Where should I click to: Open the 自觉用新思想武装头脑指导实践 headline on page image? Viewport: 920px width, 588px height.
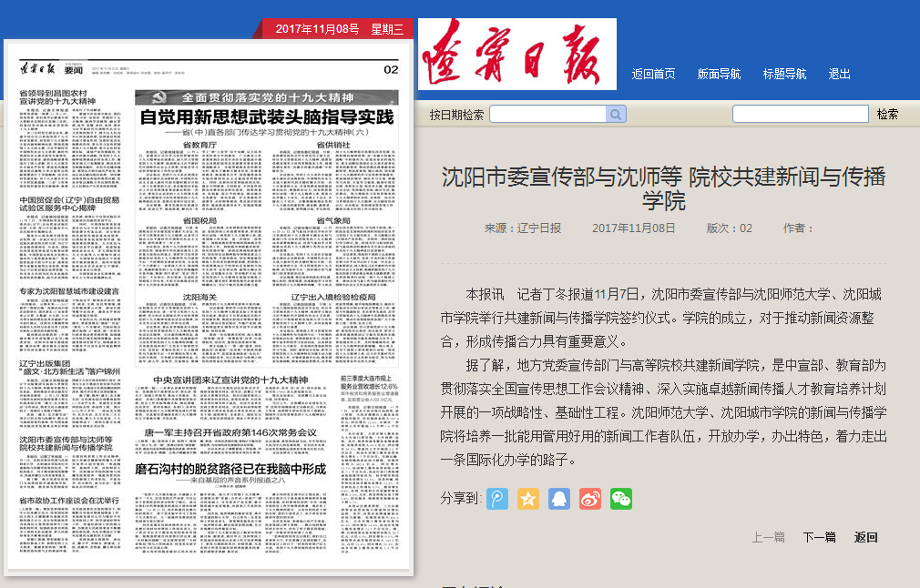click(x=266, y=117)
